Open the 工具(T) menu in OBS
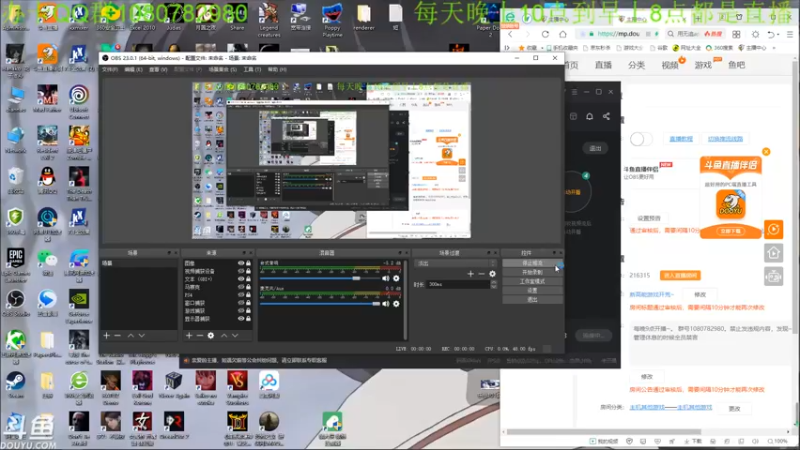 pyautogui.click(x=252, y=69)
